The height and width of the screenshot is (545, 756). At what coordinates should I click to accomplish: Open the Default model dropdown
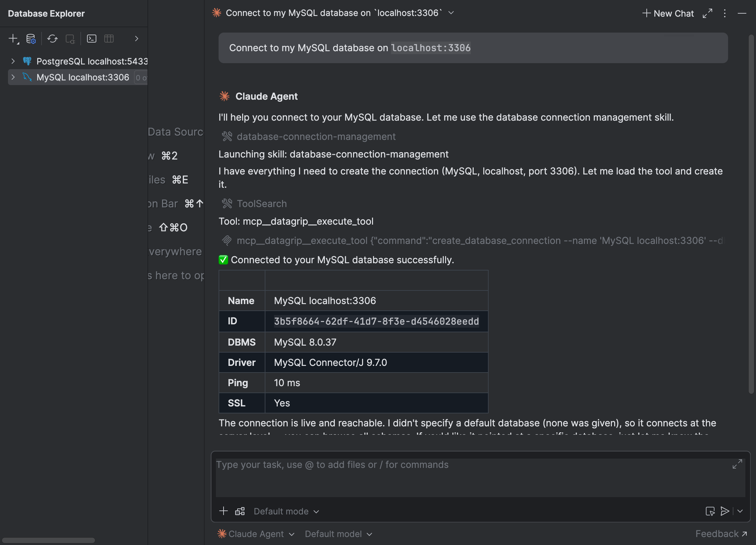[x=338, y=534]
